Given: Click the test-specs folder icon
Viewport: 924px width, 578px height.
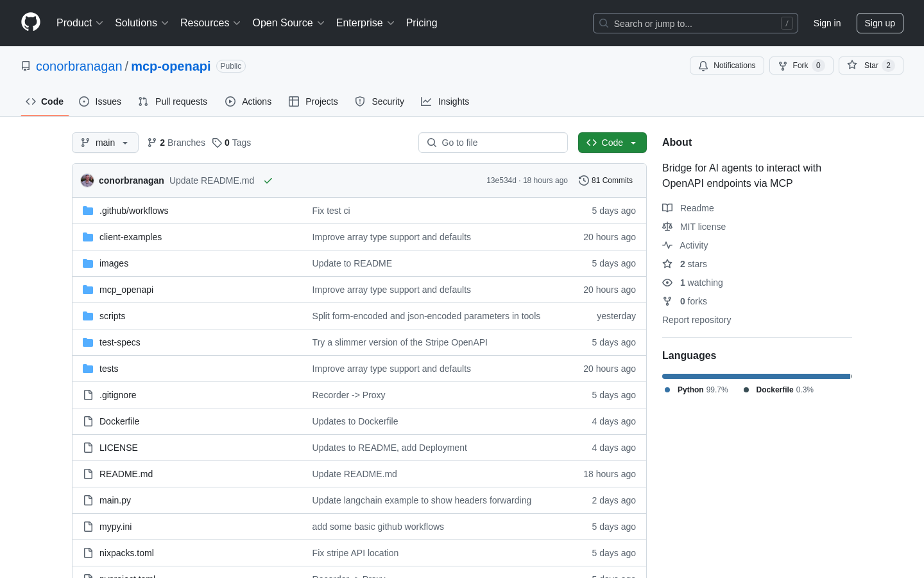Looking at the screenshot, I should [88, 342].
